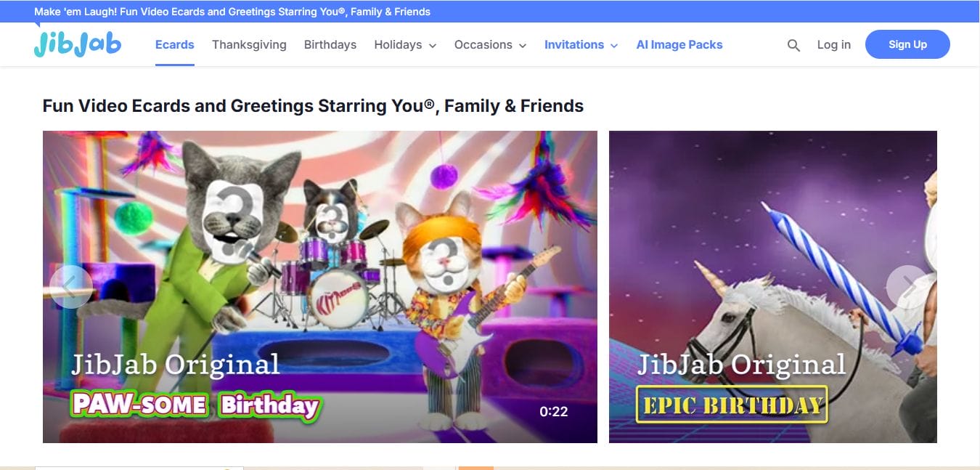Go to Birthdays section
The image size is (980, 470).
point(330,44)
